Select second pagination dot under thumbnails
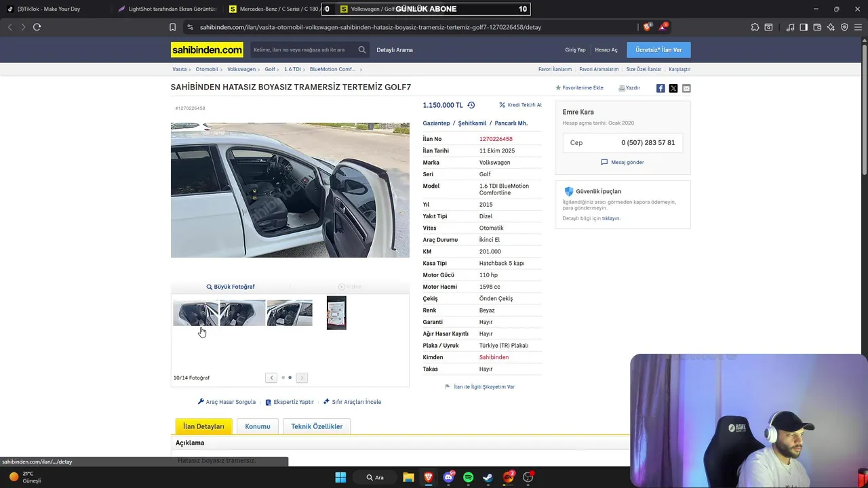The image size is (868, 488). point(290,378)
